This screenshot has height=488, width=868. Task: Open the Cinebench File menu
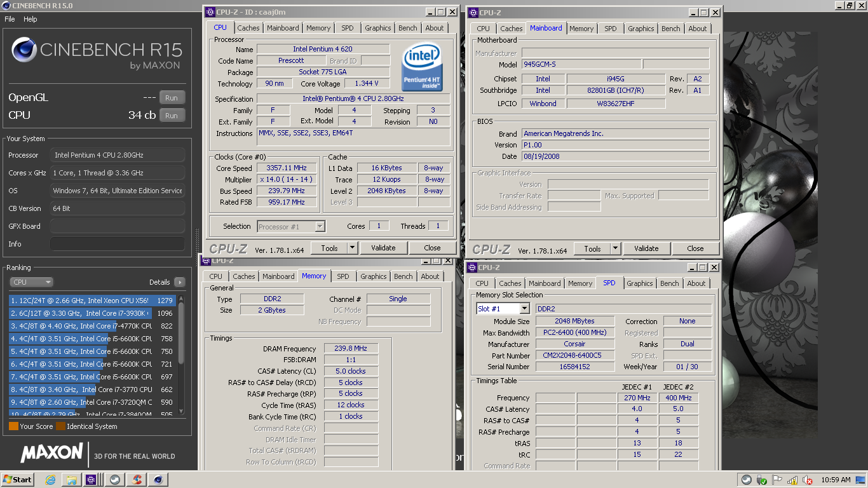pos(10,19)
